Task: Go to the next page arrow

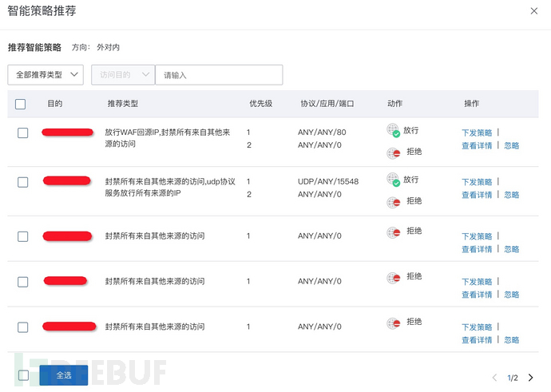Action: [x=530, y=378]
